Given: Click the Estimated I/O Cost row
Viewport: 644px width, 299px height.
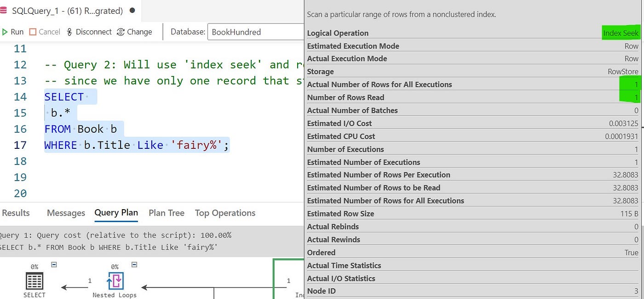Looking at the screenshot, I should [473, 123].
